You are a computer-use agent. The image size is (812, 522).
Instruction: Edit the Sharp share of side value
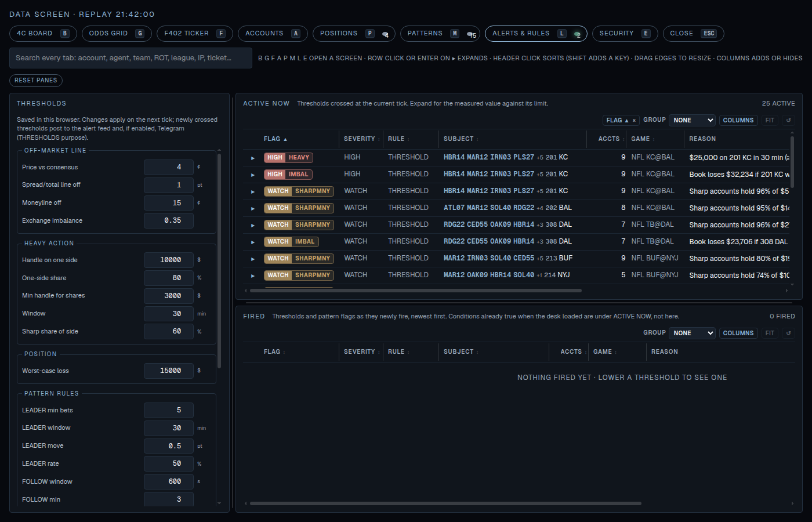pos(168,331)
